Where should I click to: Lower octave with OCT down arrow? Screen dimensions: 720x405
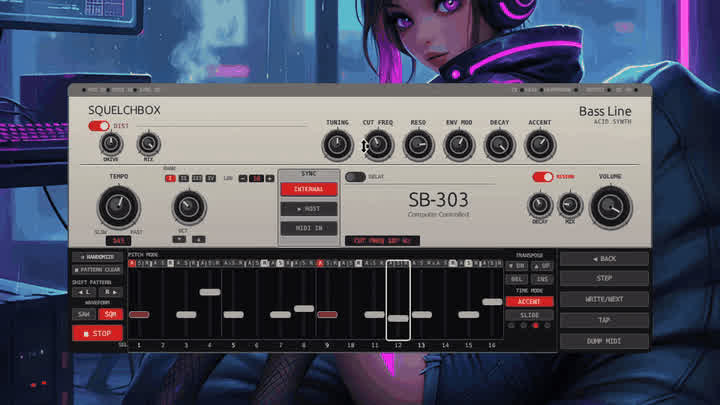(179, 239)
